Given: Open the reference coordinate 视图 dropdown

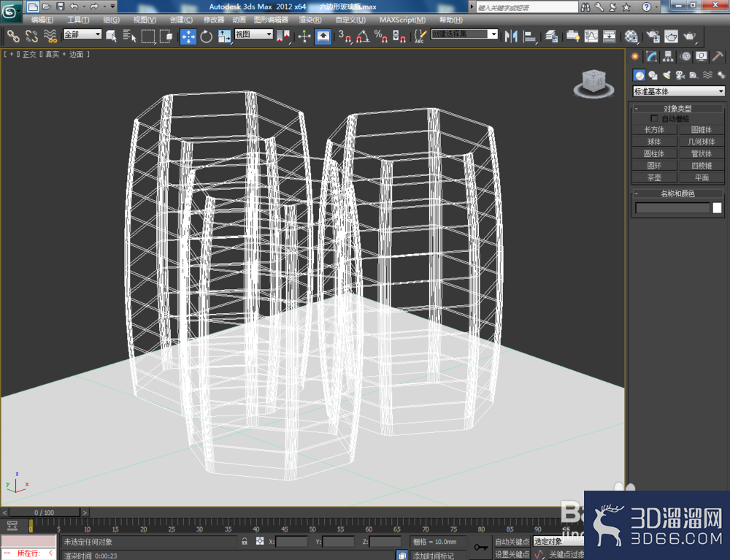Looking at the screenshot, I should point(254,34).
